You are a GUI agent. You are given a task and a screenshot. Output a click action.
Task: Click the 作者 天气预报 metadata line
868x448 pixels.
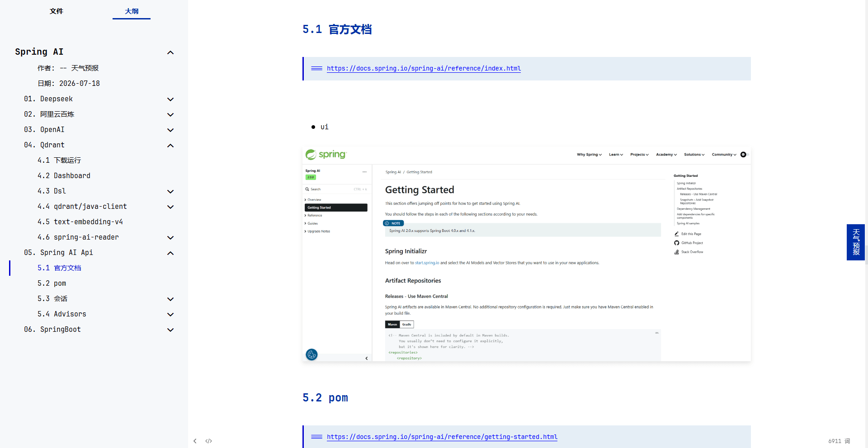pyautogui.click(x=68, y=68)
